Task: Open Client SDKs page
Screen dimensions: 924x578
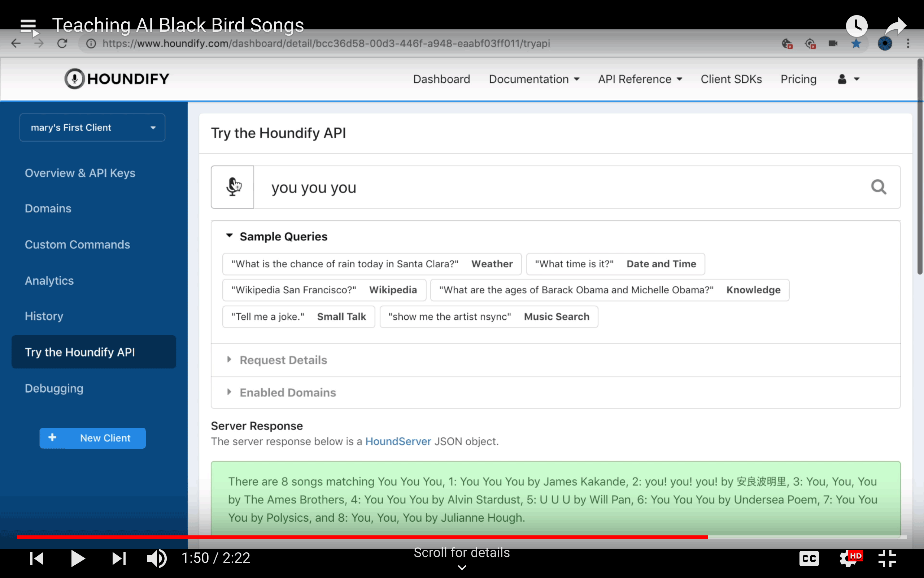Action: point(731,79)
